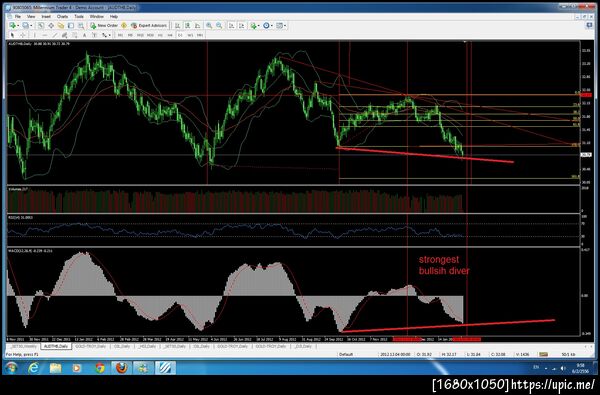This screenshot has height=395, width=600.
Task: Open the Tools menu
Action: click(79, 16)
